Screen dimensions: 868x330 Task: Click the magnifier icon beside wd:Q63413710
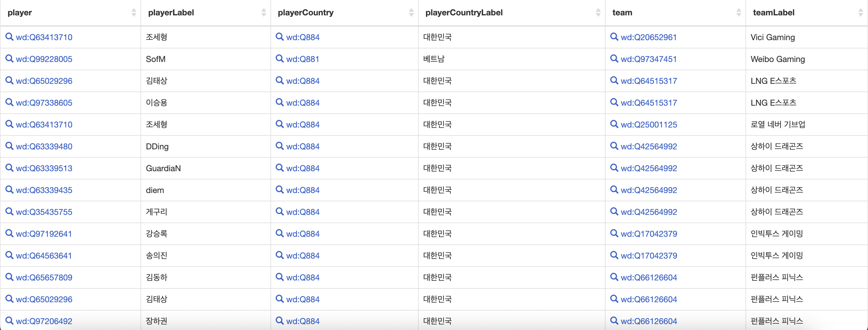click(x=9, y=37)
